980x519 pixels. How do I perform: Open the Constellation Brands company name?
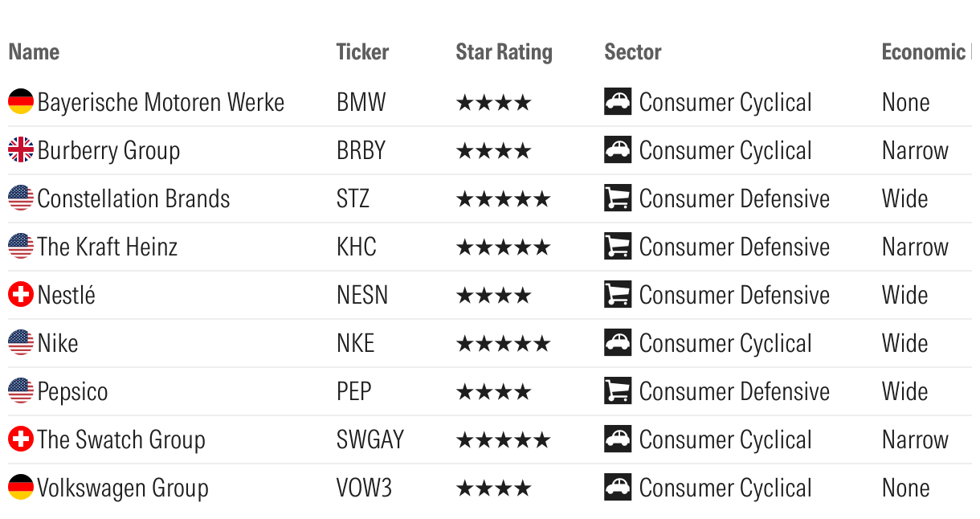(133, 198)
